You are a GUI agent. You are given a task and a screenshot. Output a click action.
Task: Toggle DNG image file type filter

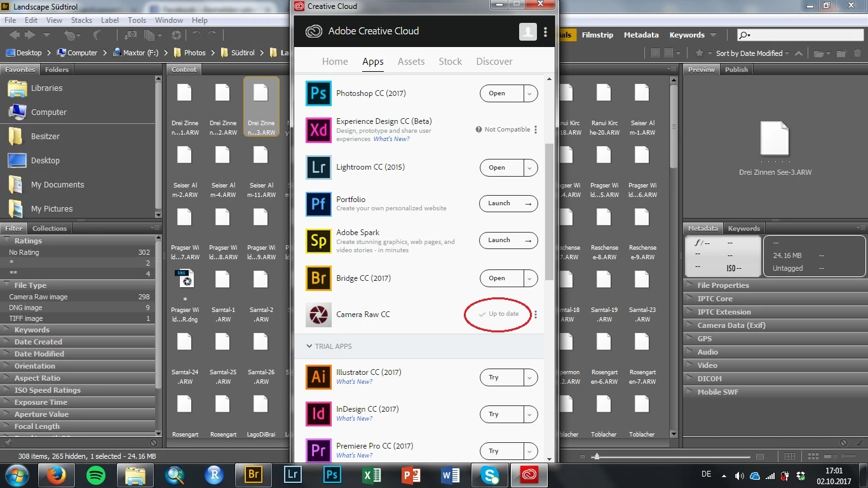[x=79, y=308]
